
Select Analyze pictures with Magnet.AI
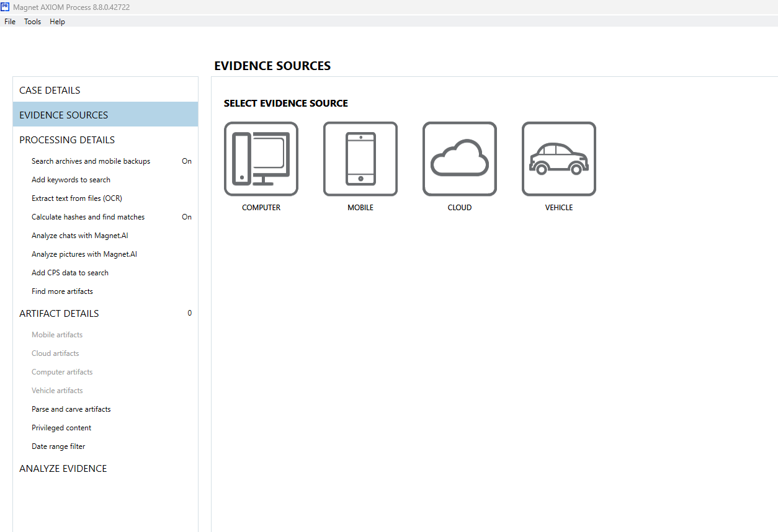pos(84,254)
